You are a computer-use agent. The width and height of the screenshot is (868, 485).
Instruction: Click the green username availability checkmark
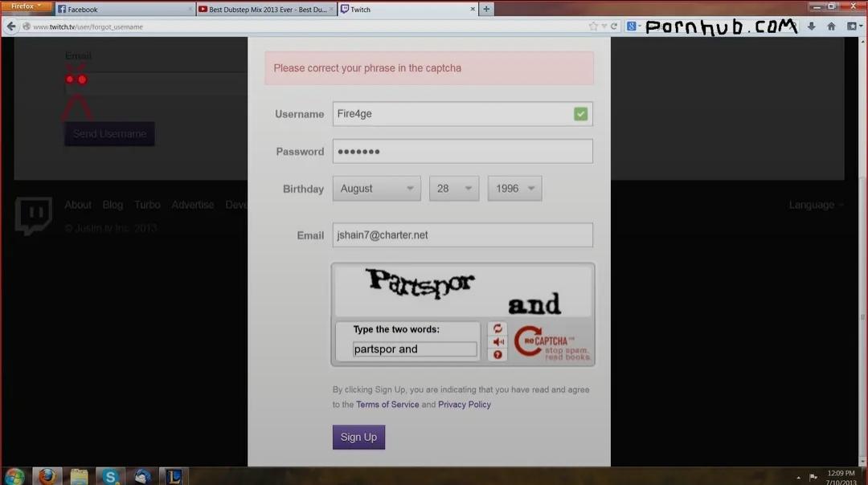[580, 114]
